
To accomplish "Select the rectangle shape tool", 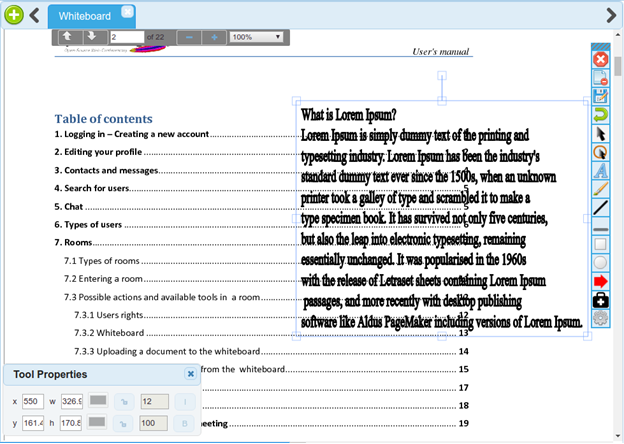I will click(x=601, y=245).
